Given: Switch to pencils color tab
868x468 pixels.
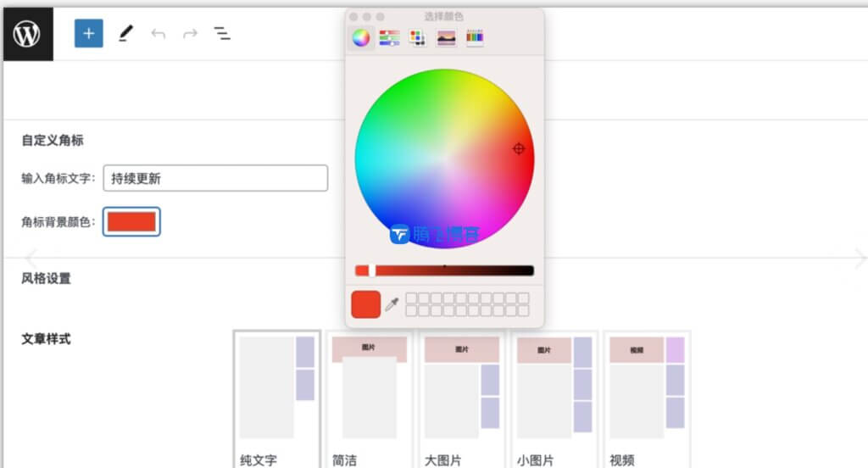Looking at the screenshot, I should tap(475, 37).
